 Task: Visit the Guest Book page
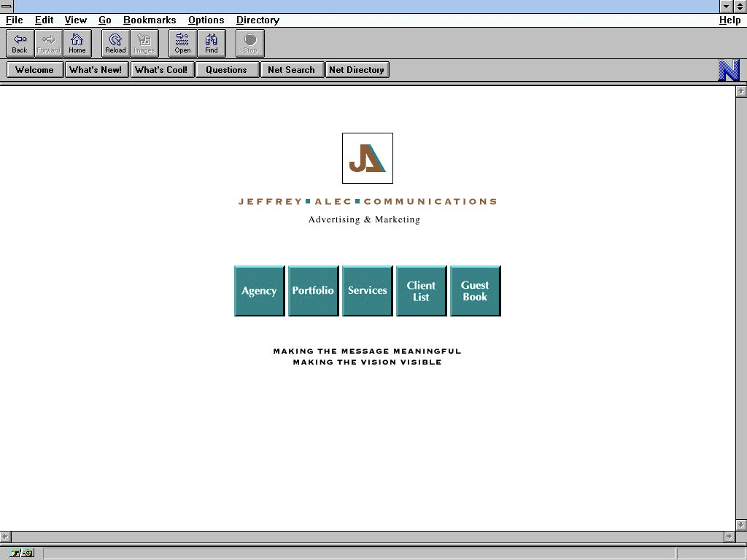[476, 291]
